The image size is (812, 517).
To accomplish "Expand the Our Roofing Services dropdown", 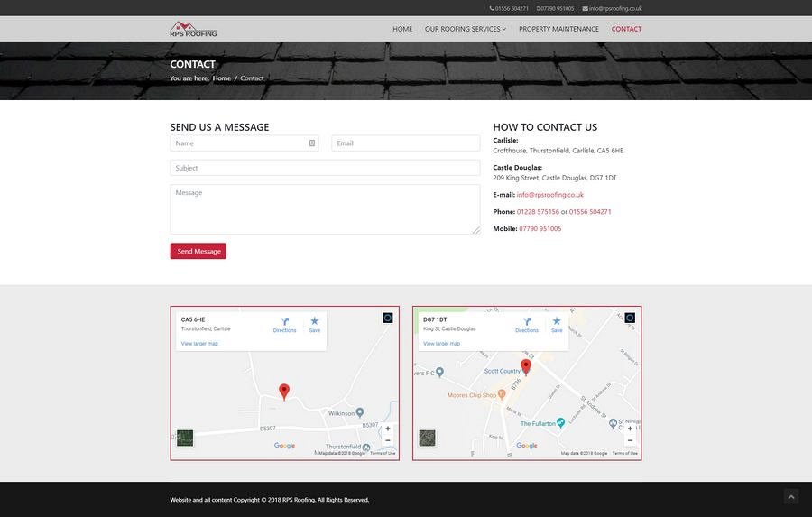I will click(x=465, y=29).
